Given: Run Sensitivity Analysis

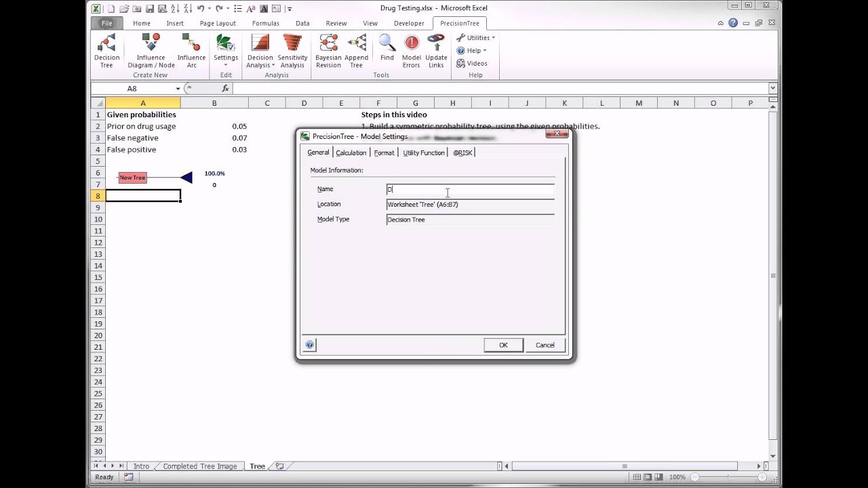Looking at the screenshot, I should click(292, 51).
